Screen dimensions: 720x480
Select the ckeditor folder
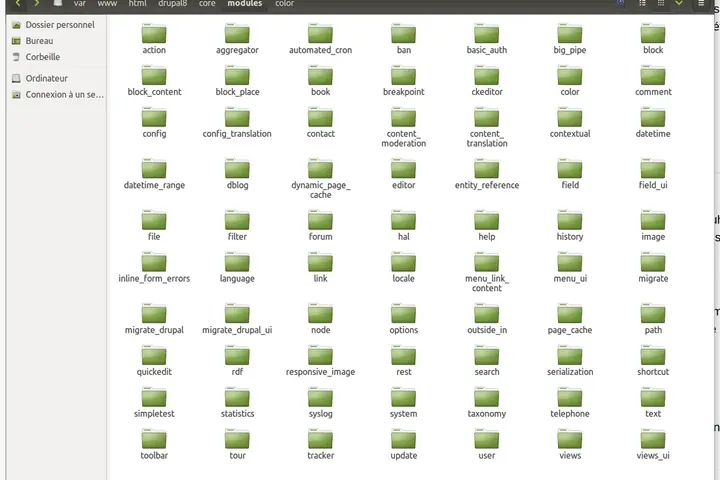(487, 80)
